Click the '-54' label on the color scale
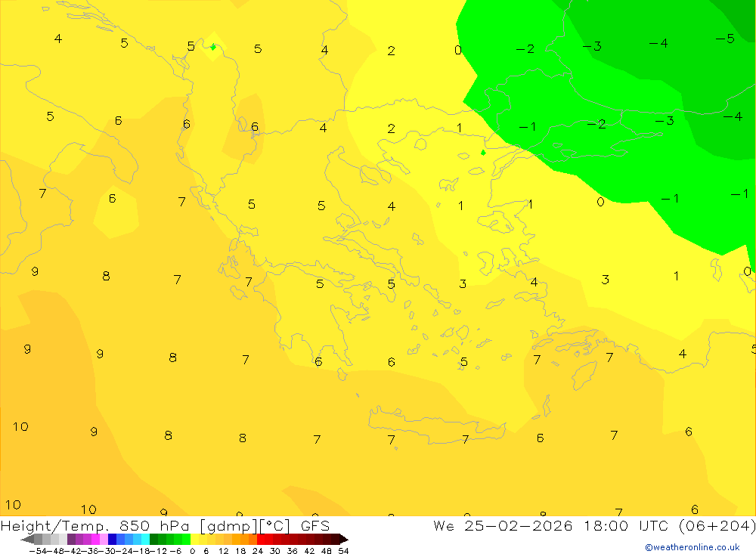Viewport: 756px width, 554px height. click(x=38, y=551)
